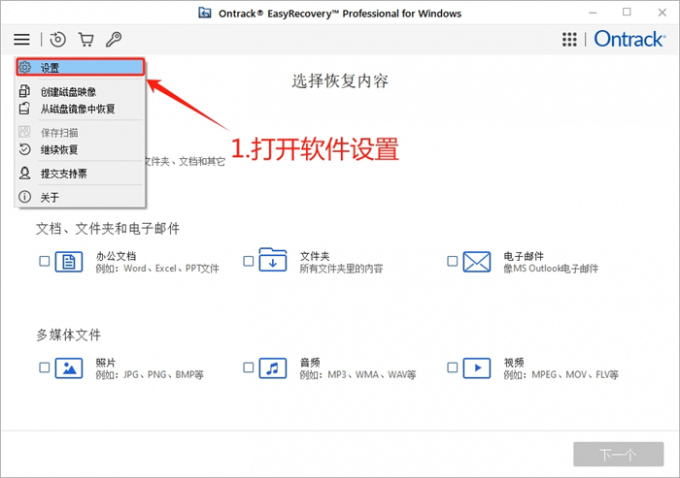Click the restore-from-image icon beside 从磁盘镜像中恢复
Screen dimensions: 680x478
(24, 108)
